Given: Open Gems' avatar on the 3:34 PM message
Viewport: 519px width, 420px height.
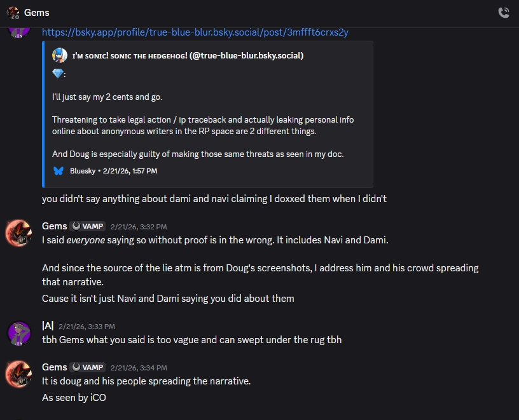Looking at the screenshot, I should tap(18, 374).
